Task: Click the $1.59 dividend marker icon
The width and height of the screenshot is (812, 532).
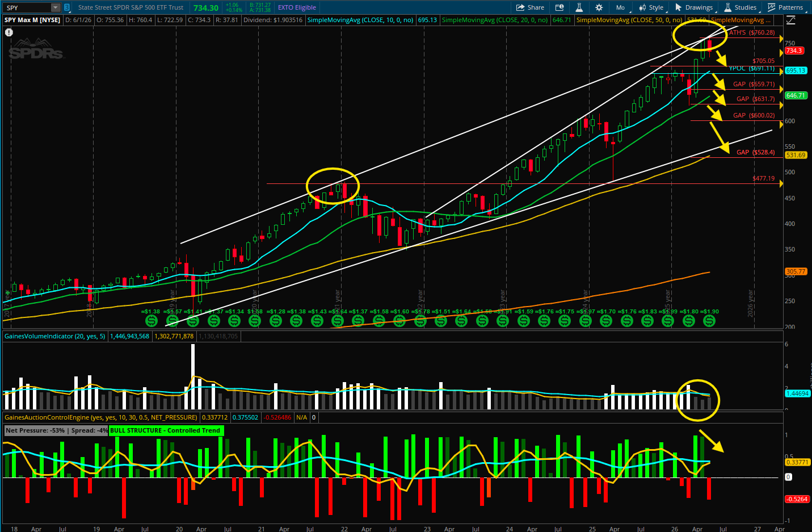Action: click(524, 321)
